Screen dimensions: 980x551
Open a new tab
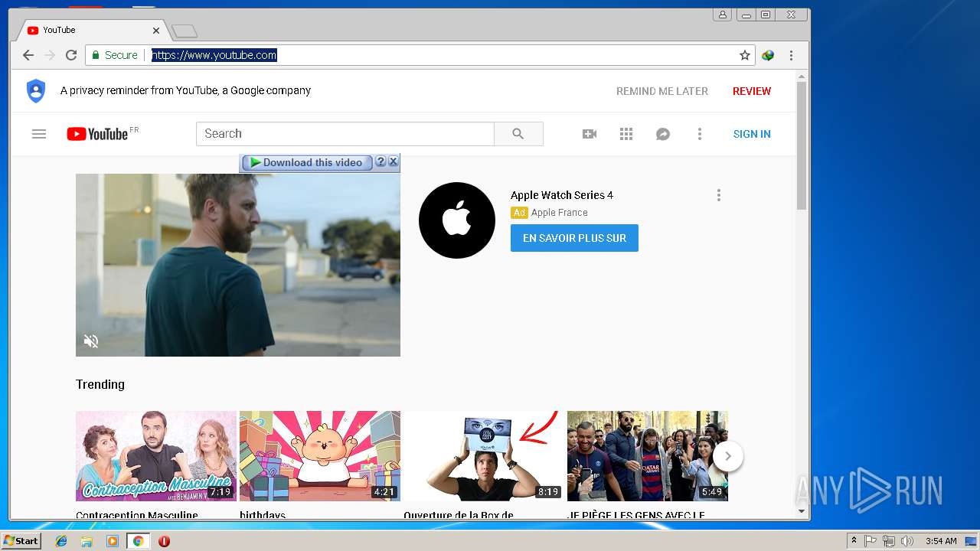[x=185, y=31]
